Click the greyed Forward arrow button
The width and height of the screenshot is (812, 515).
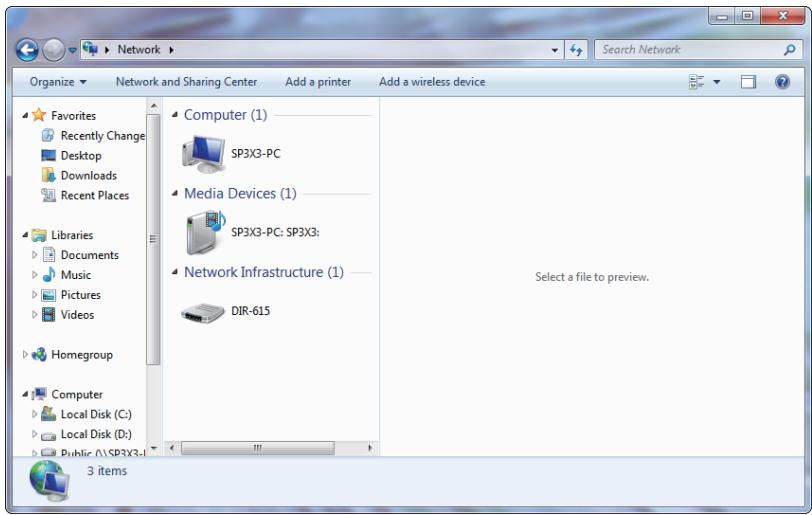[53, 50]
